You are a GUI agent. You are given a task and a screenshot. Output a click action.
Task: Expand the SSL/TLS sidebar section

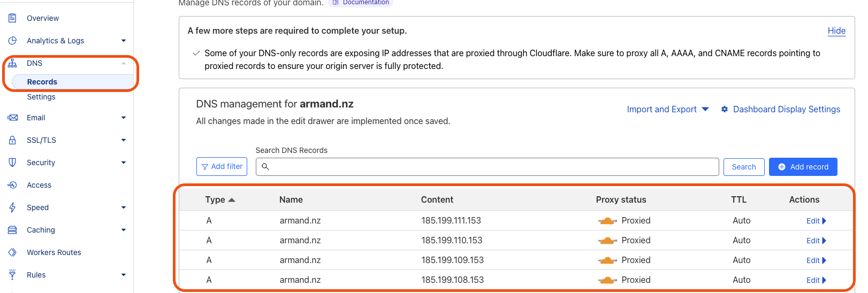click(124, 140)
